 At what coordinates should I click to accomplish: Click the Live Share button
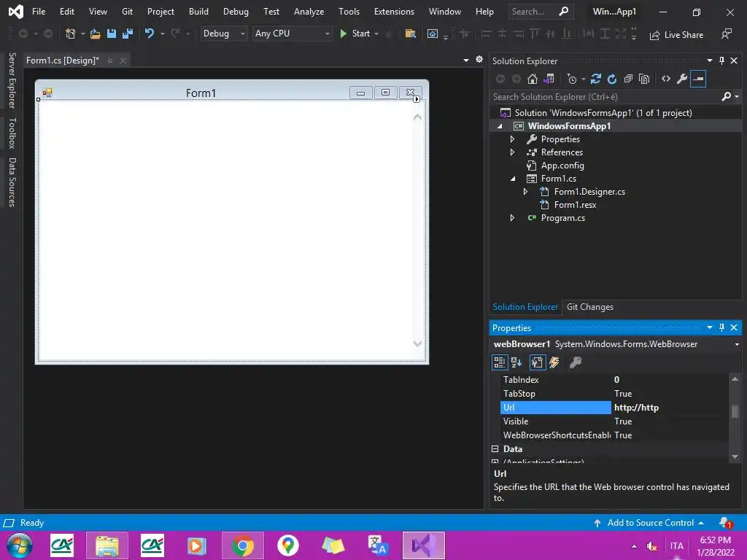[x=676, y=35]
